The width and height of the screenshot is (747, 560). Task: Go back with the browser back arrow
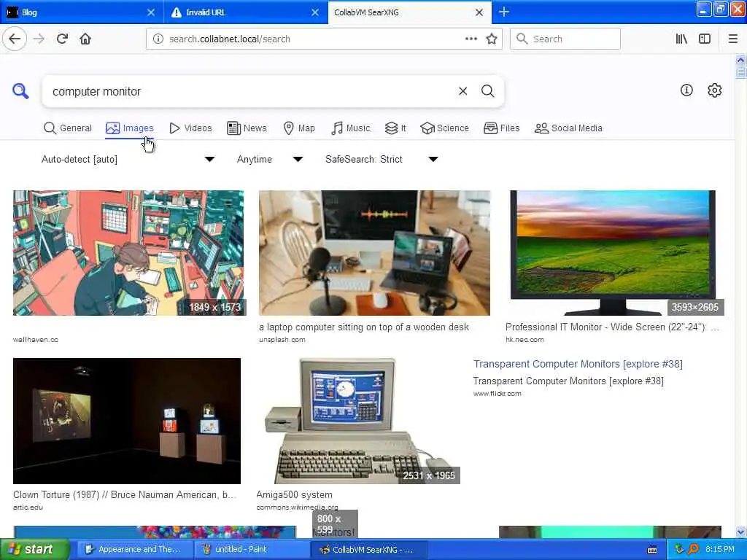[x=15, y=39]
